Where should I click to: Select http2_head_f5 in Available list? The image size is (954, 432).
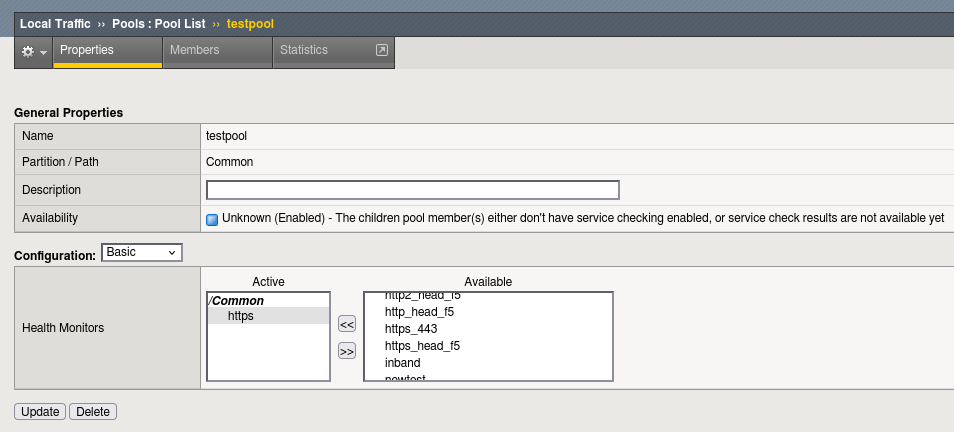[x=423, y=297]
